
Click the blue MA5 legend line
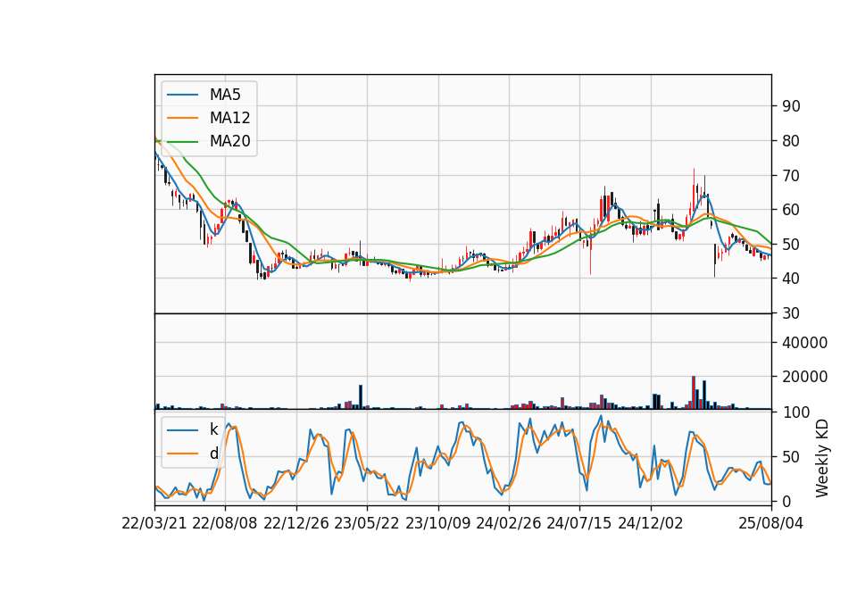coord(182,96)
